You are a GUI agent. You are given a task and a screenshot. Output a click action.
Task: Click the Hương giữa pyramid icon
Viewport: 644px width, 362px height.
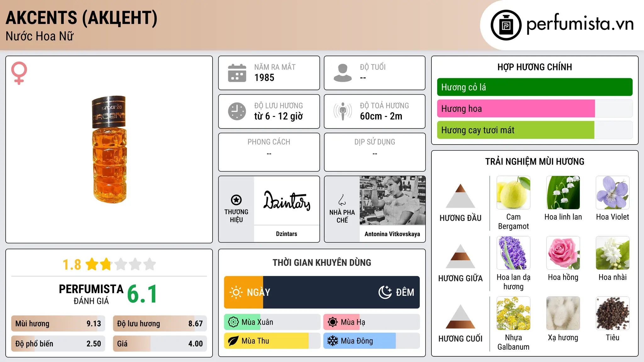pyautogui.click(x=461, y=256)
